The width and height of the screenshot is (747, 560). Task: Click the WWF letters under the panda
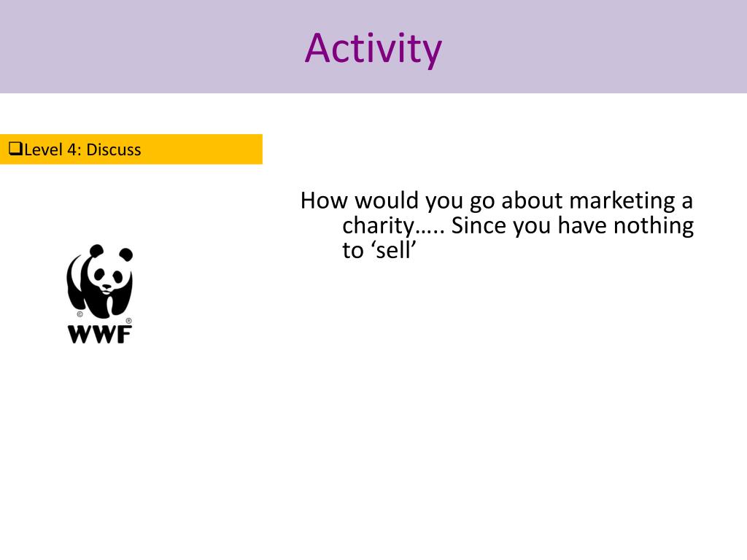pyautogui.click(x=99, y=334)
